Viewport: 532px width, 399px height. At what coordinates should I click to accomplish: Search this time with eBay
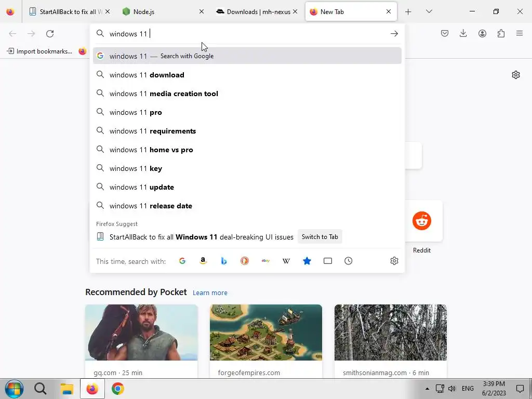tap(265, 261)
